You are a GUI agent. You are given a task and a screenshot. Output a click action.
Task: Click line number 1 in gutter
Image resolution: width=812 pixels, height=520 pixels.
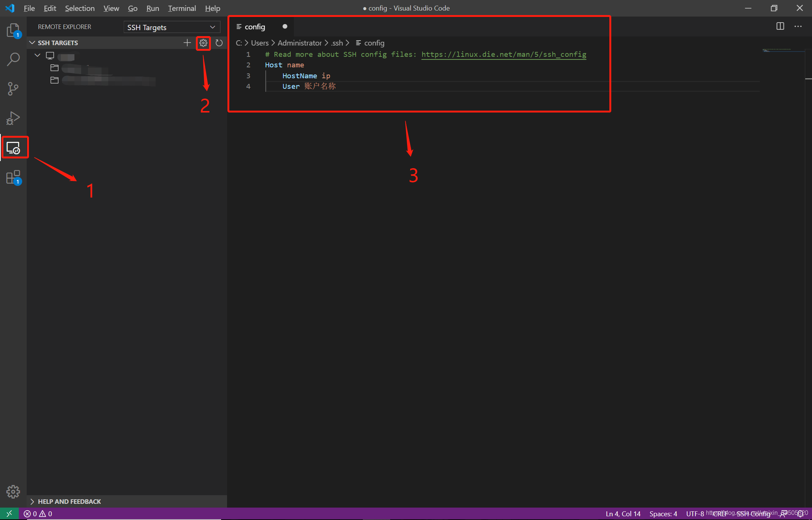pyautogui.click(x=248, y=54)
